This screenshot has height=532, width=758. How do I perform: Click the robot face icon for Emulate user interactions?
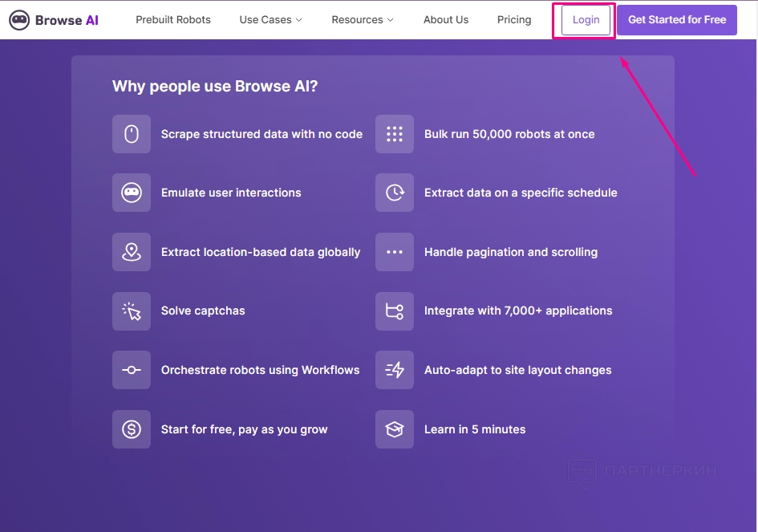point(132,193)
